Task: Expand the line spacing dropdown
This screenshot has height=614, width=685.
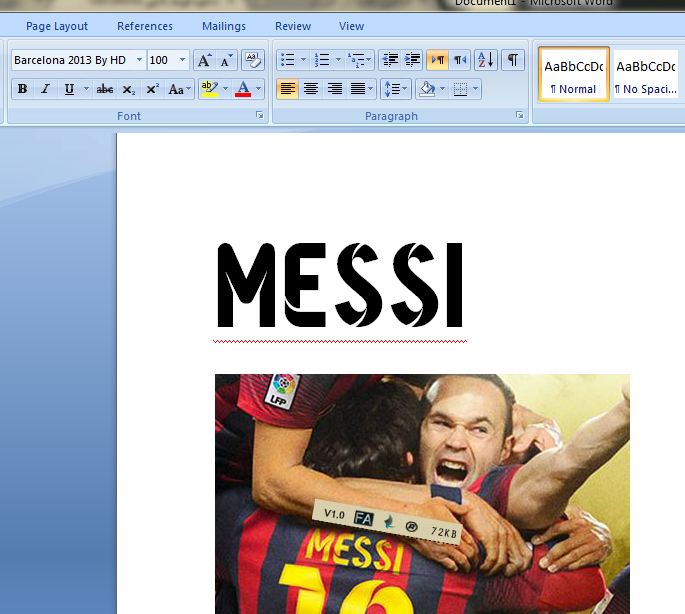Action: 404,89
